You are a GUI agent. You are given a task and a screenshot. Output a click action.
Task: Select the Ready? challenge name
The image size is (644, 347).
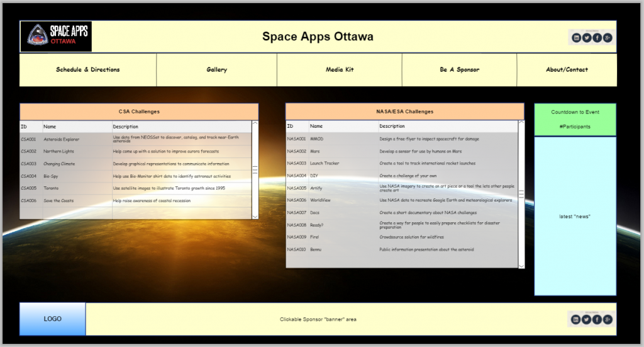coord(317,225)
